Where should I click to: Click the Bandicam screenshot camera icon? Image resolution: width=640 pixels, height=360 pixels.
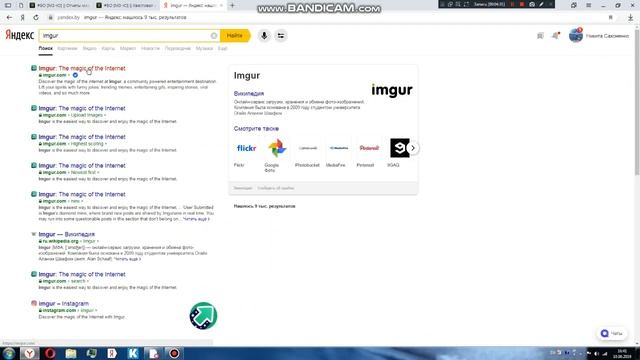coord(532,4)
